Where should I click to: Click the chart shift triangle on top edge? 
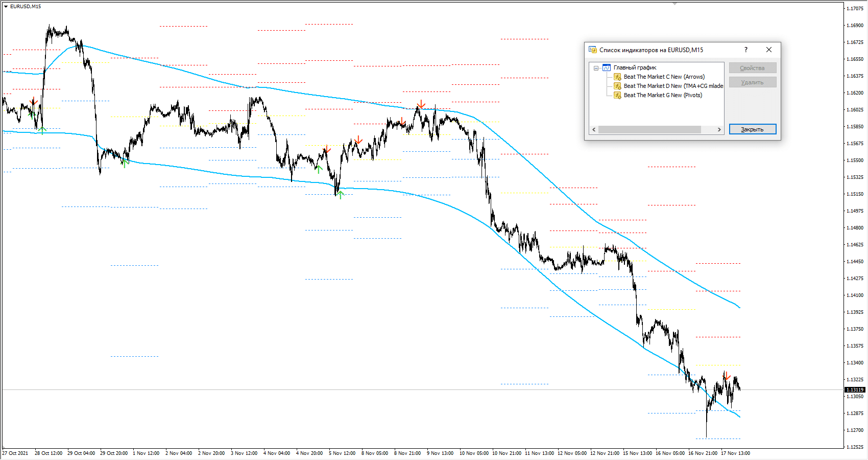pos(674,4)
